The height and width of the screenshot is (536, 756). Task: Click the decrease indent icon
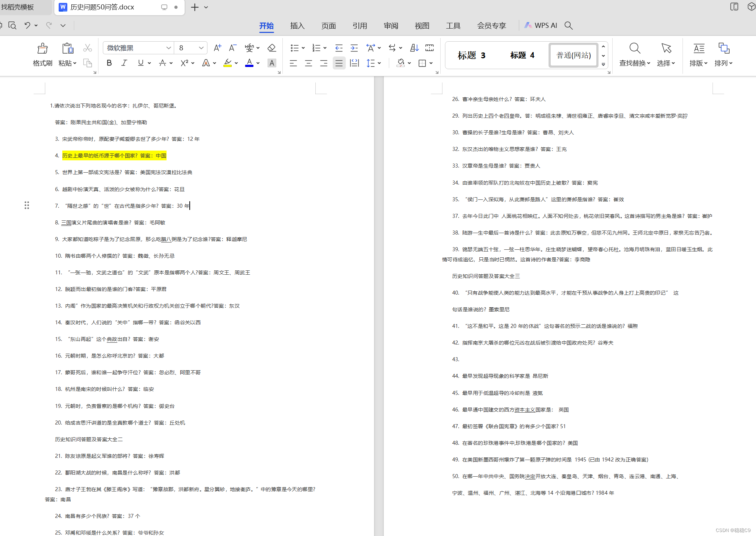339,48
